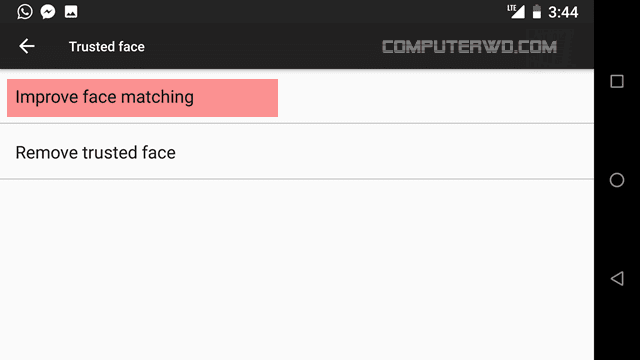Tap the battery icon in status bar

pyautogui.click(x=537, y=11)
